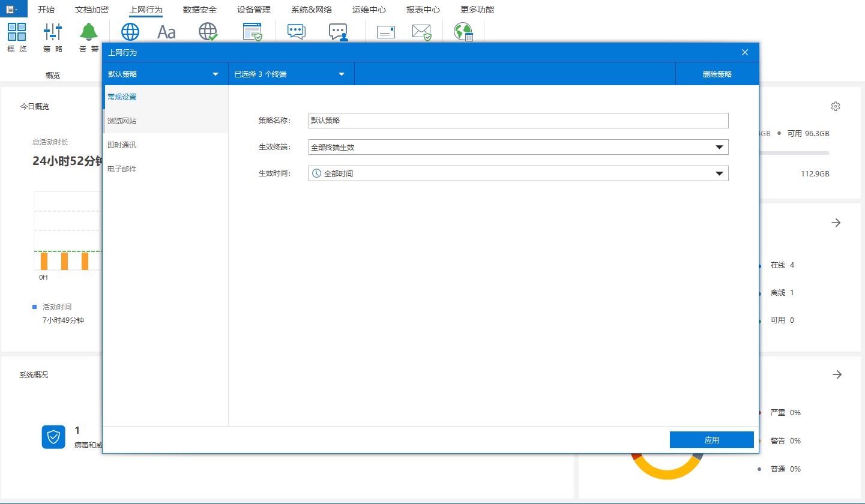This screenshot has width=865, height=504.
Task: Switch to the 更多功能 ribbon tab
Action: 477,10
